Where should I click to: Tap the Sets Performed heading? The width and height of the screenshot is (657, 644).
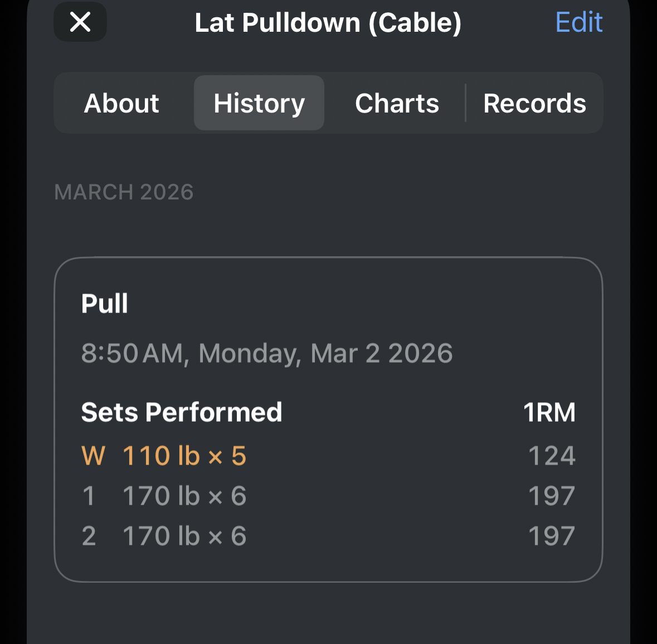point(182,413)
